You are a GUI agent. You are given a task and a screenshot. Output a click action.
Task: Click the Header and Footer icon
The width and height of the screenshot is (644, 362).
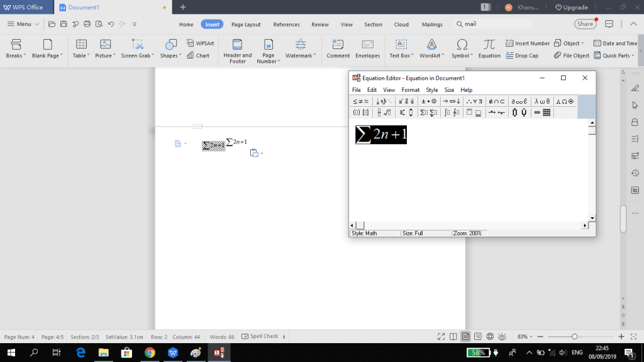click(237, 48)
